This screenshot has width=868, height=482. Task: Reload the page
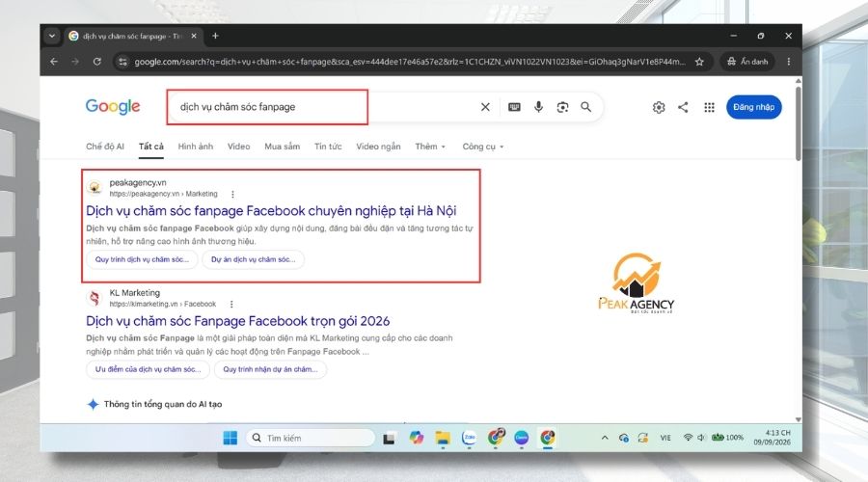tap(96, 62)
